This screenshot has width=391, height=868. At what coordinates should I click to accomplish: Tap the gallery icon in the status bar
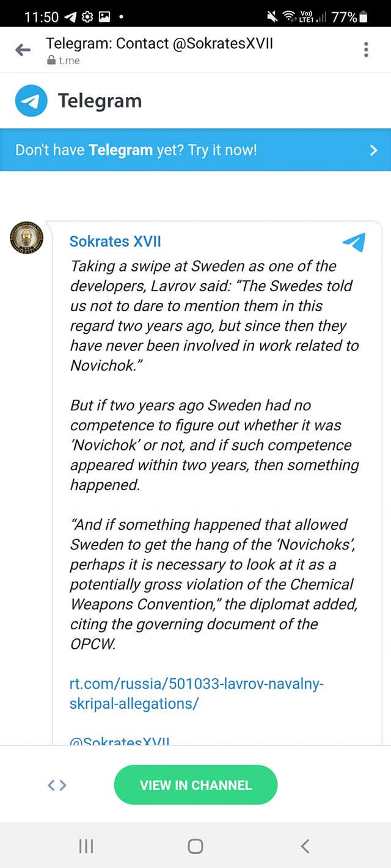click(103, 16)
